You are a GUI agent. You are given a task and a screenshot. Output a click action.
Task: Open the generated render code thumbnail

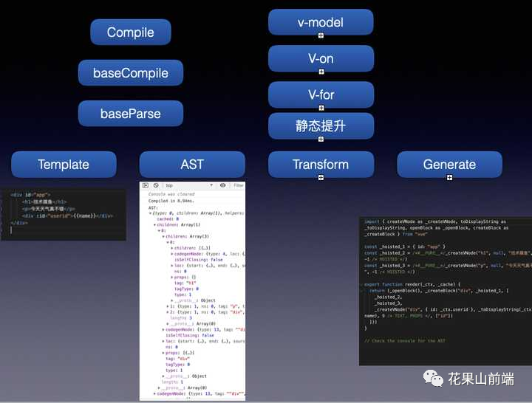click(x=446, y=291)
